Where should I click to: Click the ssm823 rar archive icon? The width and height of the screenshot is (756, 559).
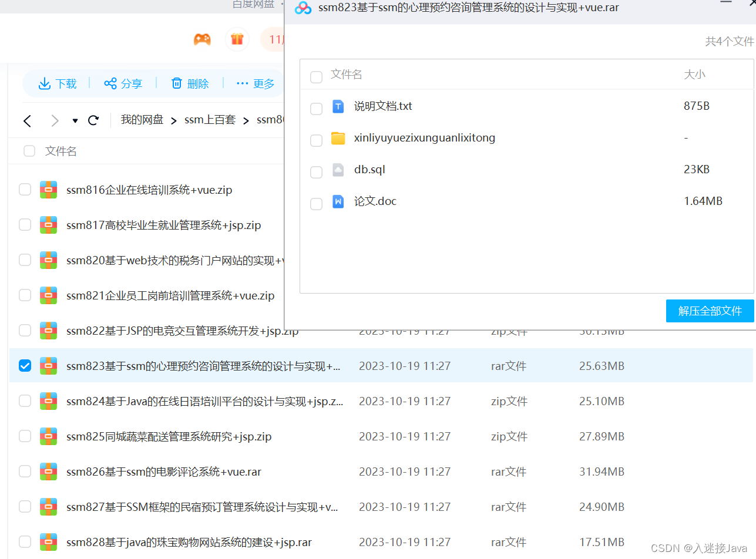(x=49, y=366)
